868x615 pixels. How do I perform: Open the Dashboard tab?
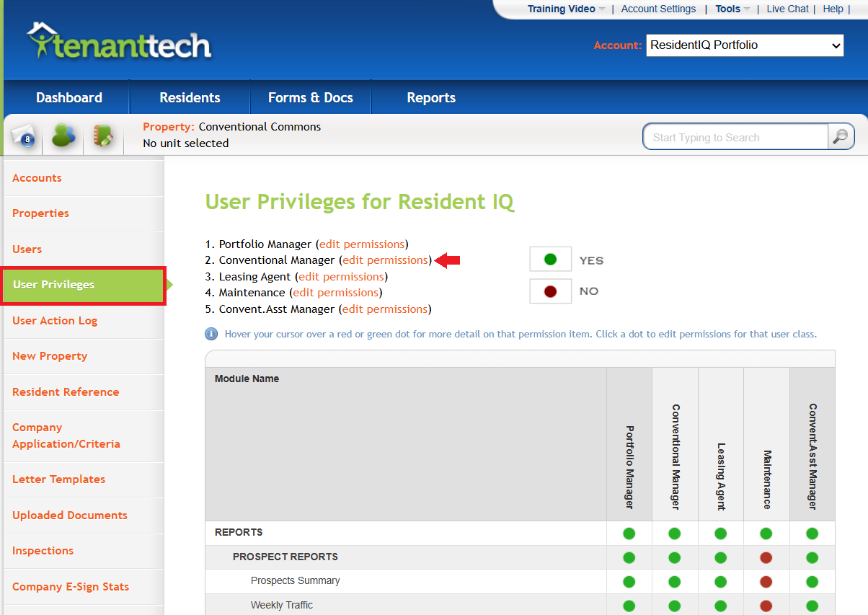69,97
